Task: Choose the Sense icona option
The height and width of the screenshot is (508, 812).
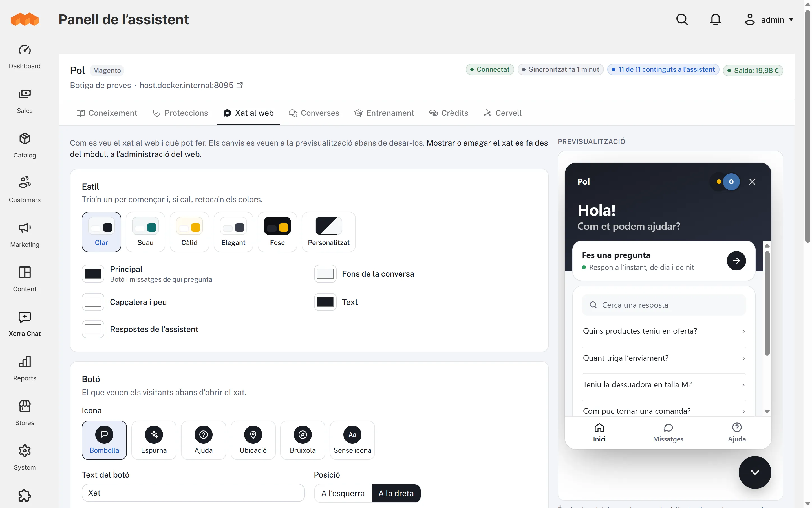Action: click(352, 440)
